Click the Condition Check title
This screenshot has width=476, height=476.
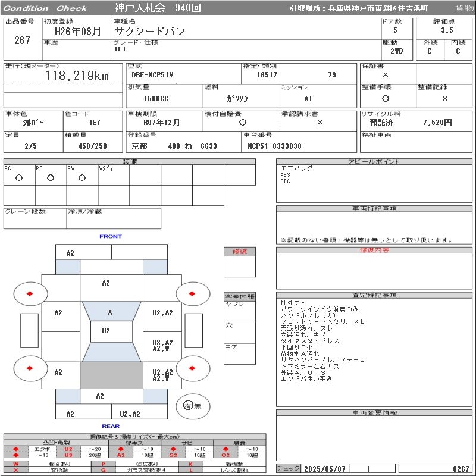coord(45,8)
